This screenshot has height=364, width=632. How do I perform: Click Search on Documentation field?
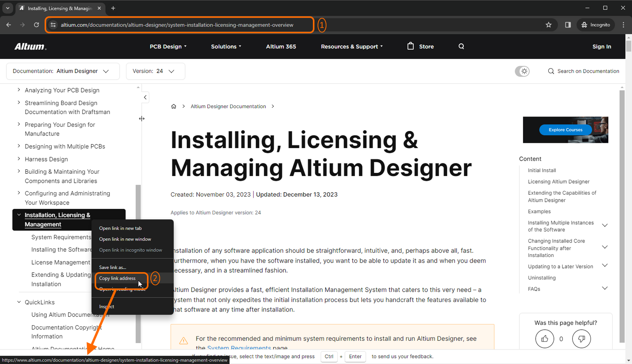click(x=583, y=71)
